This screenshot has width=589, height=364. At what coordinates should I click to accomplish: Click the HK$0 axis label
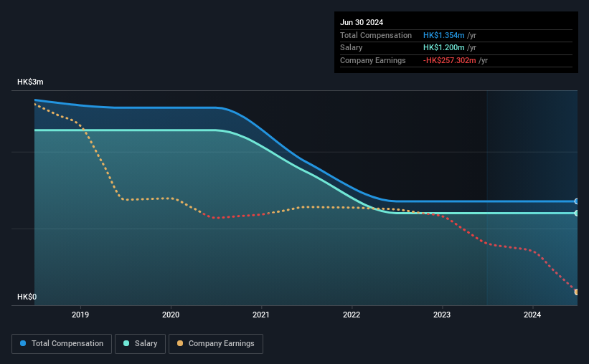tap(27, 297)
